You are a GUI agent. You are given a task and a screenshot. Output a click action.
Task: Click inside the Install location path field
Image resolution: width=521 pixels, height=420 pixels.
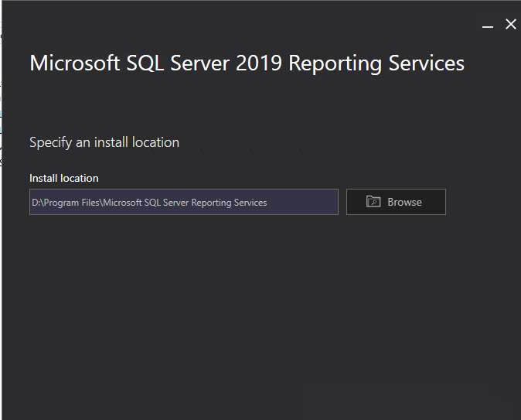pos(183,202)
